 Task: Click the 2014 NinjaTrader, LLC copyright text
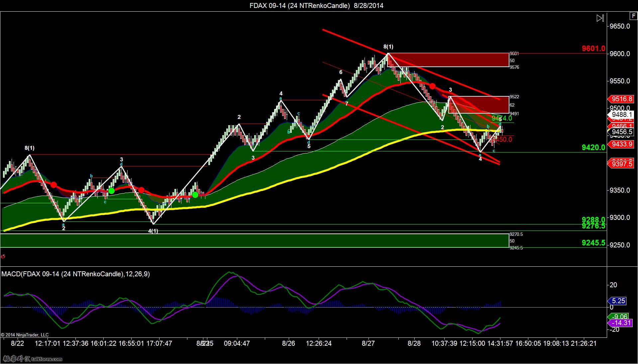click(25, 335)
